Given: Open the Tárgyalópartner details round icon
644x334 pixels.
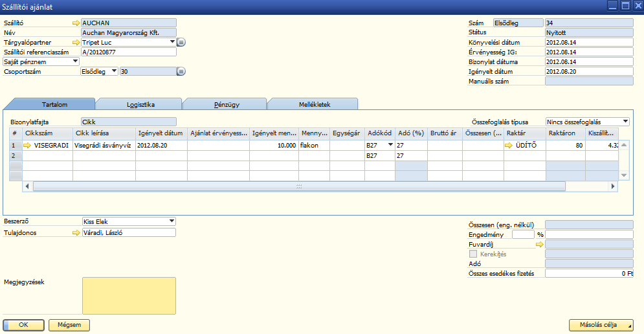Looking at the screenshot, I should 181,42.
